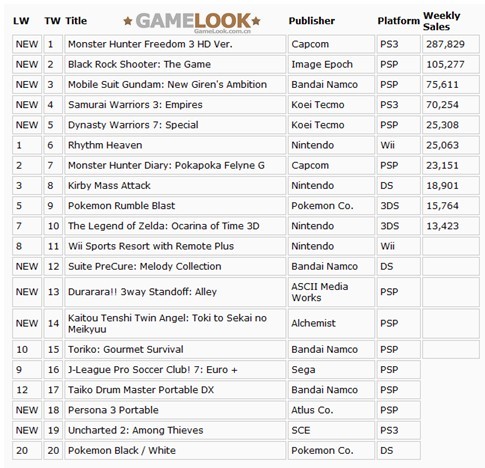This screenshot has height=468, width=485.
Task: Select the Alchemist publisher cell
Action: (x=331, y=323)
